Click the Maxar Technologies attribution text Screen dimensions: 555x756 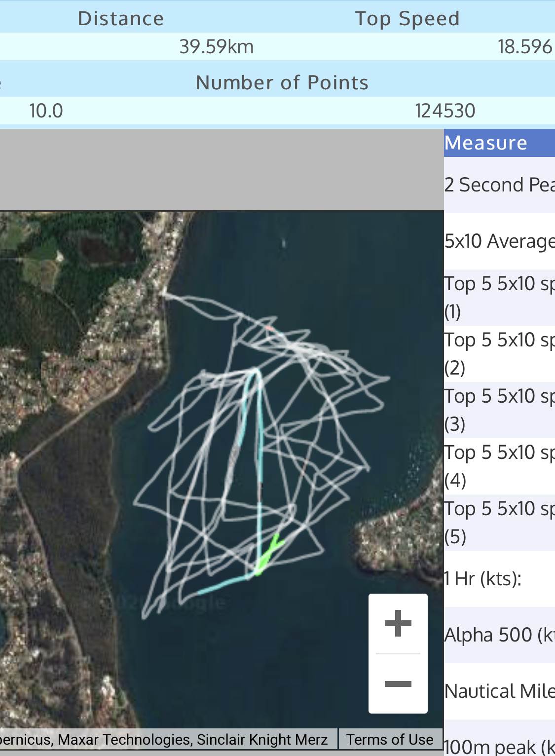click(123, 739)
